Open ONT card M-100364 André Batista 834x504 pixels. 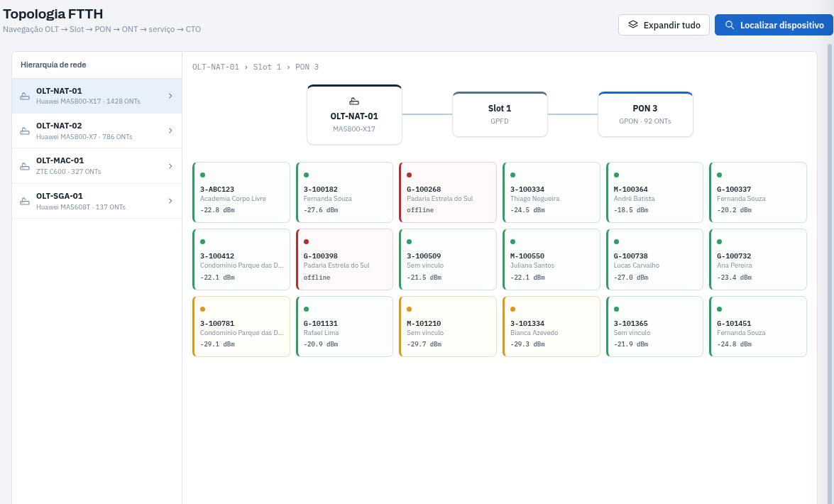[x=654, y=192]
